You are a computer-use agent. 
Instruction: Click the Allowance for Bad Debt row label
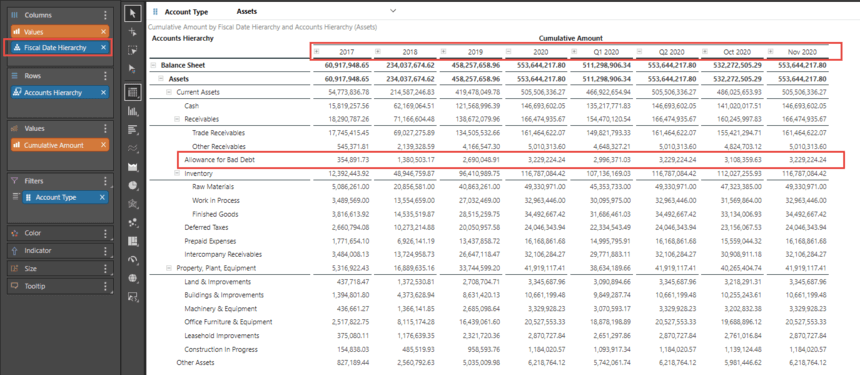[219, 160]
